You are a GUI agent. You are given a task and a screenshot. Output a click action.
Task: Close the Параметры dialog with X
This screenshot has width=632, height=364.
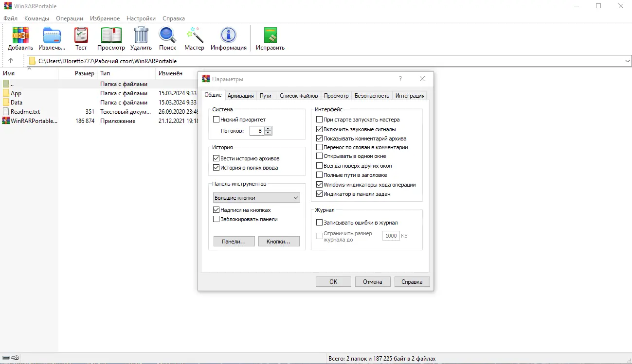coord(422,79)
